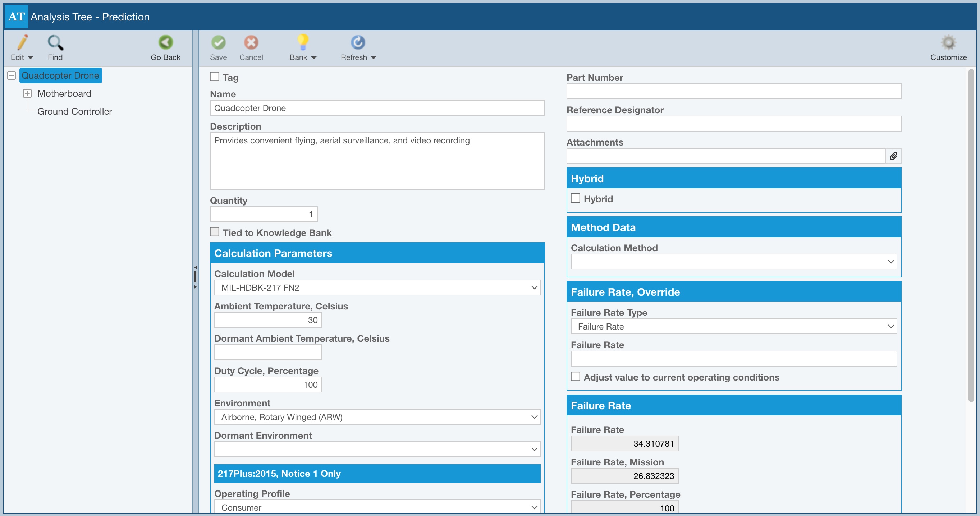Enable Tied to Knowledge Bank checkbox
This screenshot has width=980, height=516.
click(215, 232)
